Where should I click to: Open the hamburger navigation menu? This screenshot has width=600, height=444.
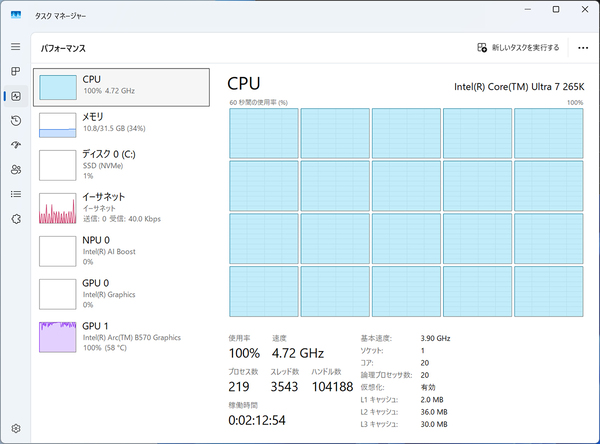click(x=15, y=47)
